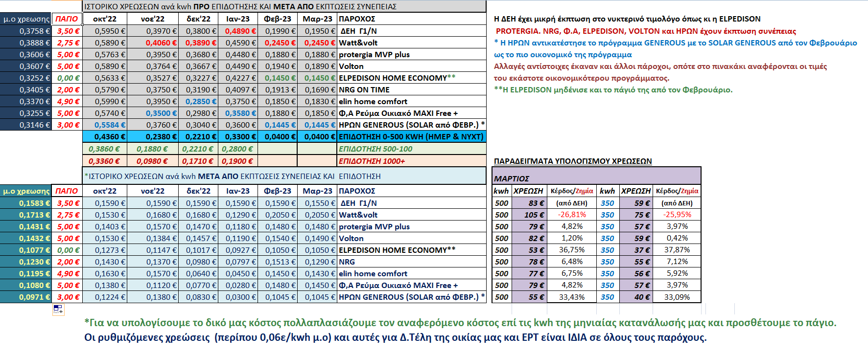The width and height of the screenshot is (868, 355).
Task: Select the charge cell 105 €
Action: (x=529, y=215)
